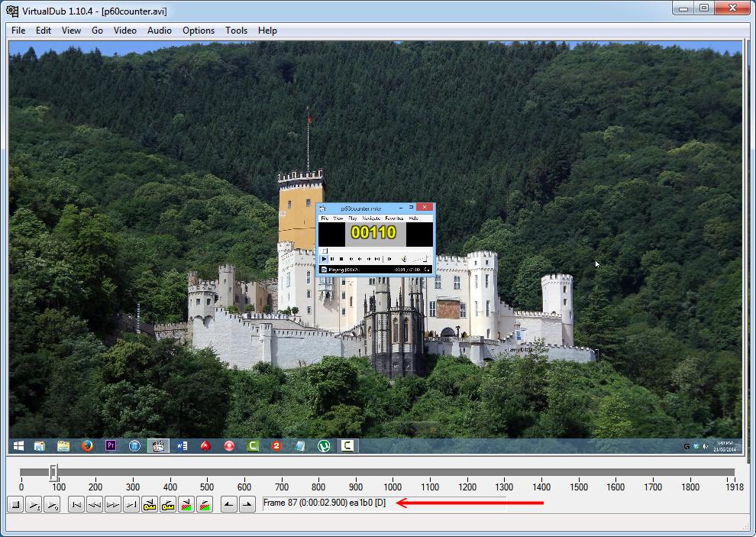Scan backward for previous scene change
This screenshot has width=756, height=537.
pyautogui.click(x=186, y=505)
